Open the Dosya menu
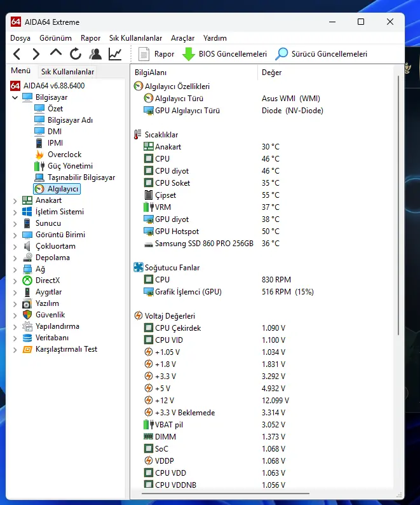The image size is (420, 505). tap(20, 38)
